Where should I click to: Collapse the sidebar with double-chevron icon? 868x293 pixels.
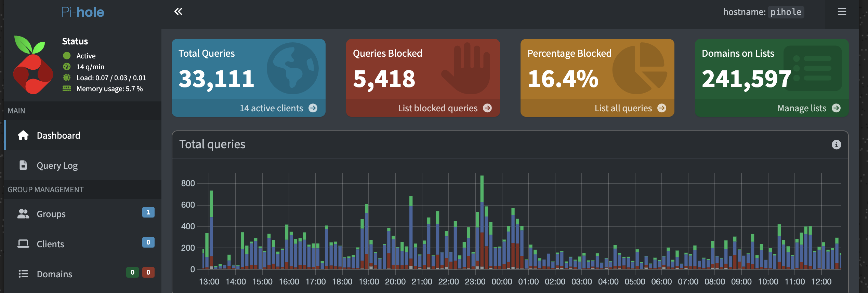(x=178, y=12)
